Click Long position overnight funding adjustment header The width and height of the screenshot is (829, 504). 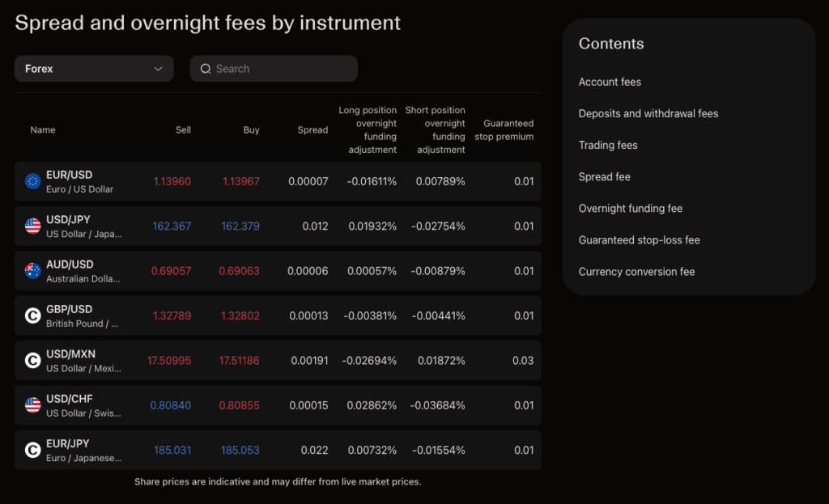(368, 130)
